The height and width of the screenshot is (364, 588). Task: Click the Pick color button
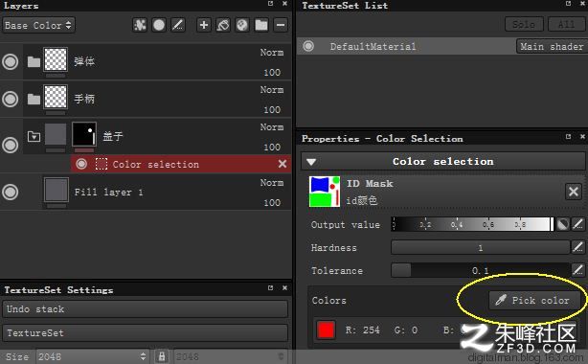[532, 300]
